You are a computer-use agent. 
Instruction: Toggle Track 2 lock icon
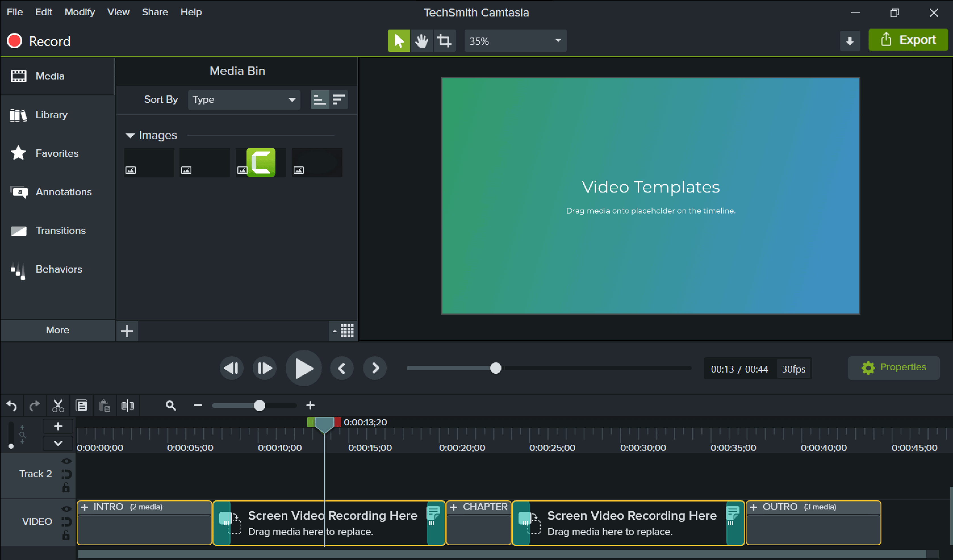point(66,487)
